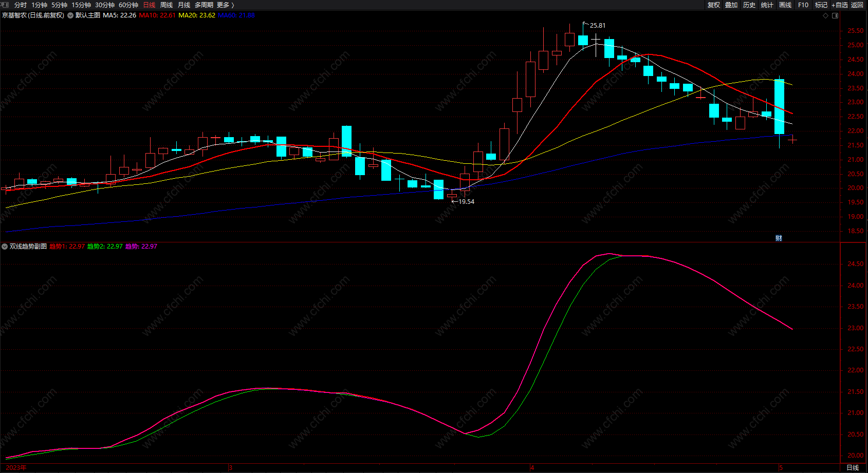Open the F10 company info button
This screenshot has height=473, width=868.
tap(803, 5)
